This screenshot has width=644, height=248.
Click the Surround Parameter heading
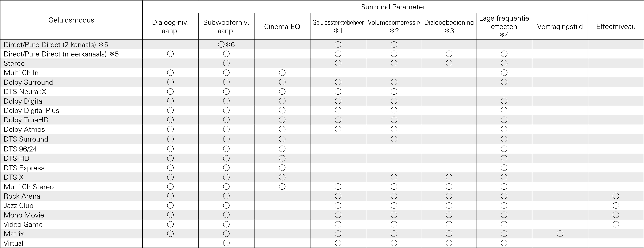[393, 7]
